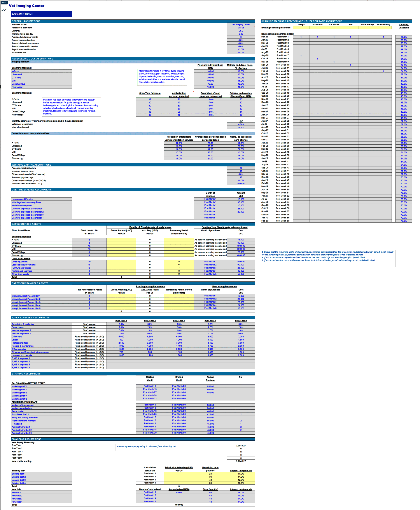Select Intangible Asset Placeholder 5 cost 26,000
Viewport: 420px width, 510px height.
coord(241,308)
